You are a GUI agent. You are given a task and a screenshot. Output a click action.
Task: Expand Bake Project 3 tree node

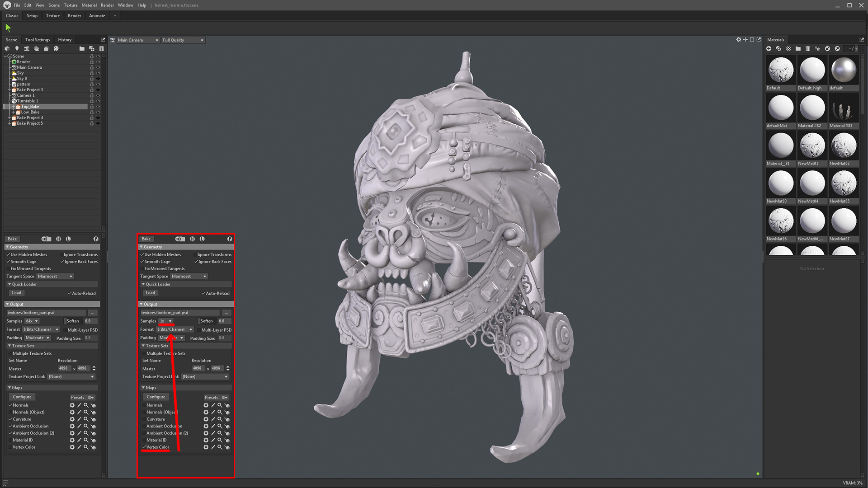point(9,90)
